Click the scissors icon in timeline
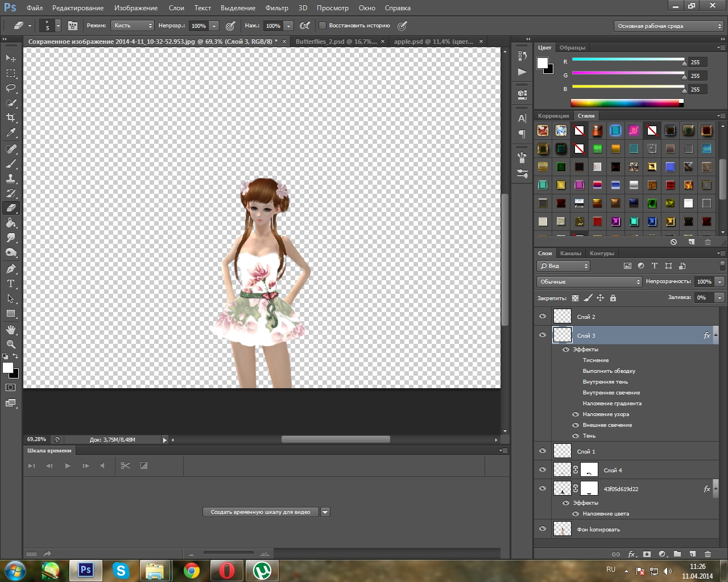The height and width of the screenshot is (582, 728). (x=126, y=465)
